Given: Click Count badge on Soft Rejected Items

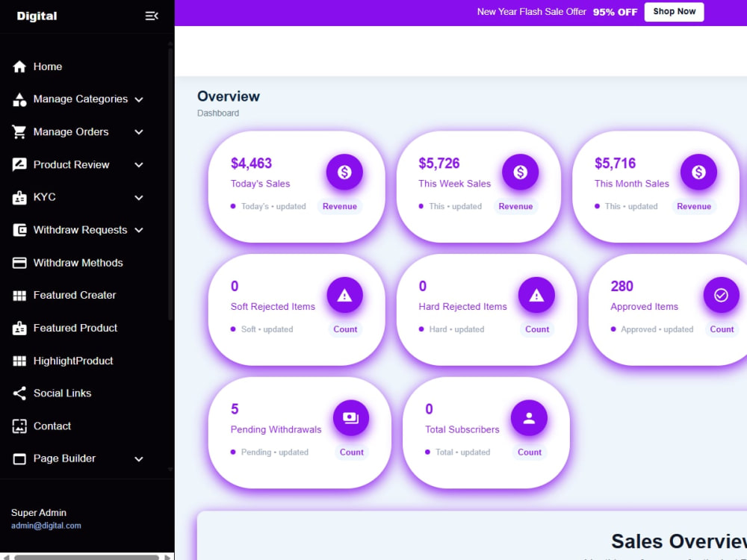Looking at the screenshot, I should click(345, 329).
